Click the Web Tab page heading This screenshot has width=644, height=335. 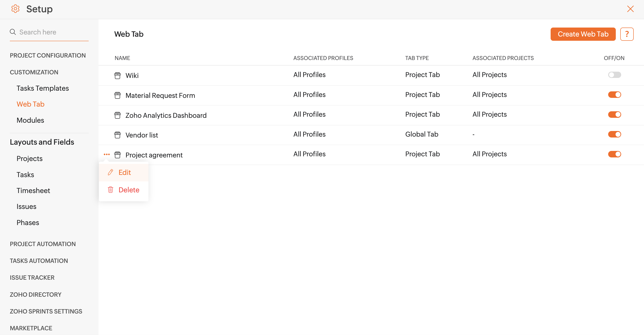coord(129,34)
